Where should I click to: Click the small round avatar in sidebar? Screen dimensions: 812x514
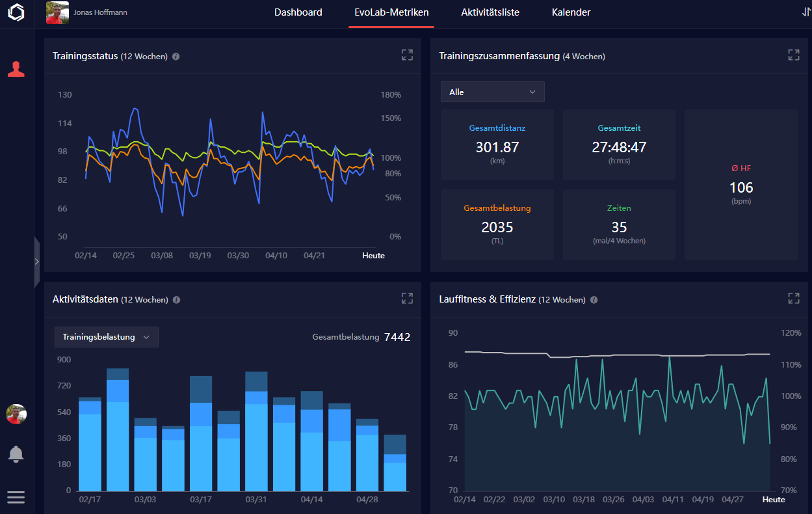(x=16, y=414)
